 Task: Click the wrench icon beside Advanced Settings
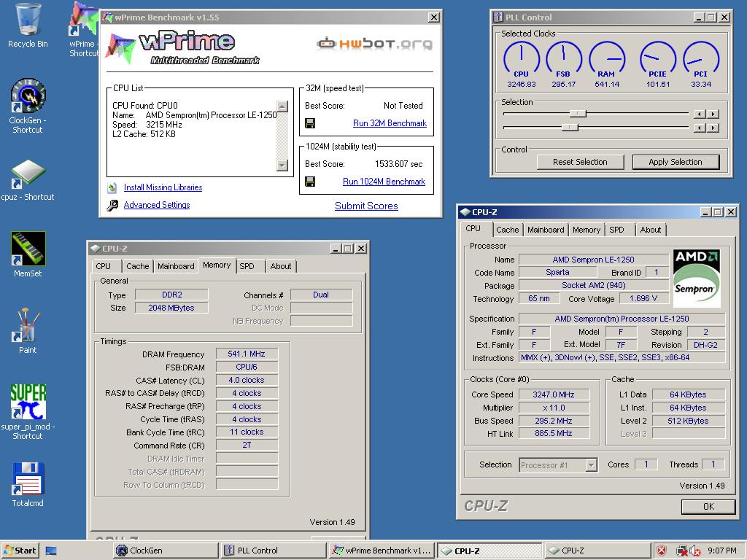pyautogui.click(x=112, y=205)
